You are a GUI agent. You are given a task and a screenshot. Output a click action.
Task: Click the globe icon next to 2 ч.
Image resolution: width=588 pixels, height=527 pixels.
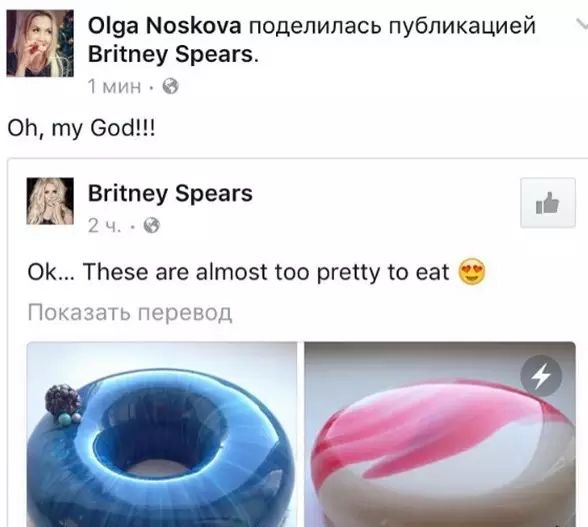(152, 225)
